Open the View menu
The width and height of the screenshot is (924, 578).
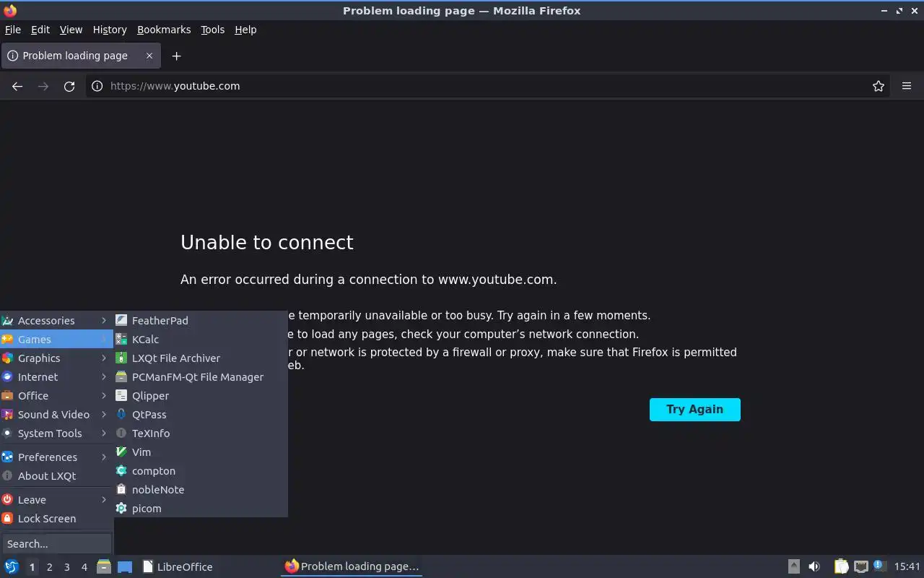point(71,30)
